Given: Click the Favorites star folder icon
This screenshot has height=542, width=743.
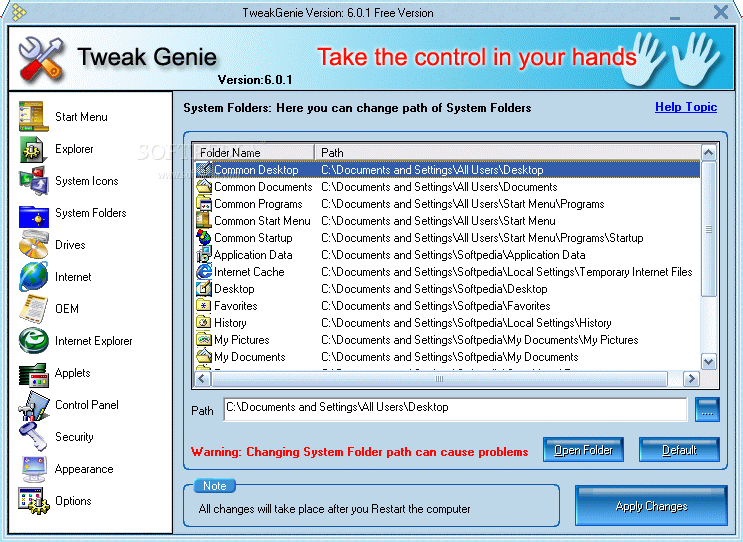Looking at the screenshot, I should click(204, 306).
